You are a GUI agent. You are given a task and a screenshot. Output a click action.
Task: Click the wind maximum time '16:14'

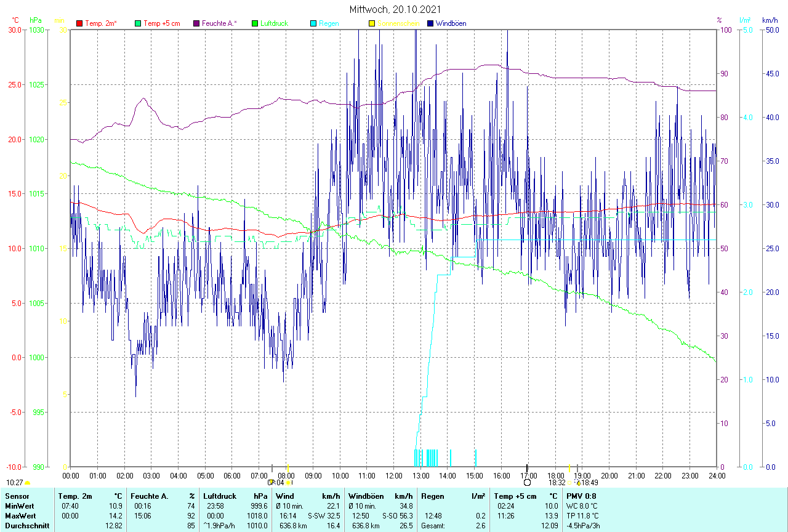(289, 515)
